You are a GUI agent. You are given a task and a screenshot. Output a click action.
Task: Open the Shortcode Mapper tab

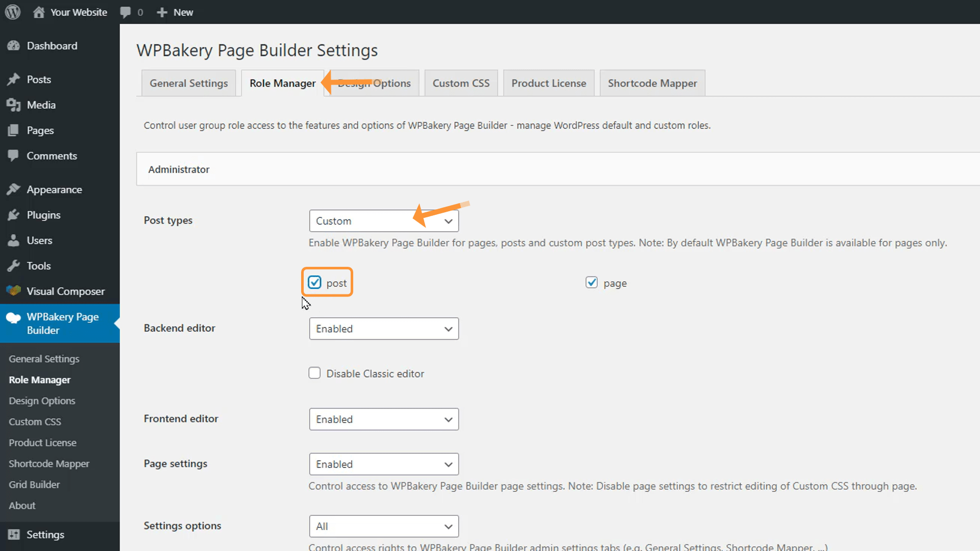652,83
